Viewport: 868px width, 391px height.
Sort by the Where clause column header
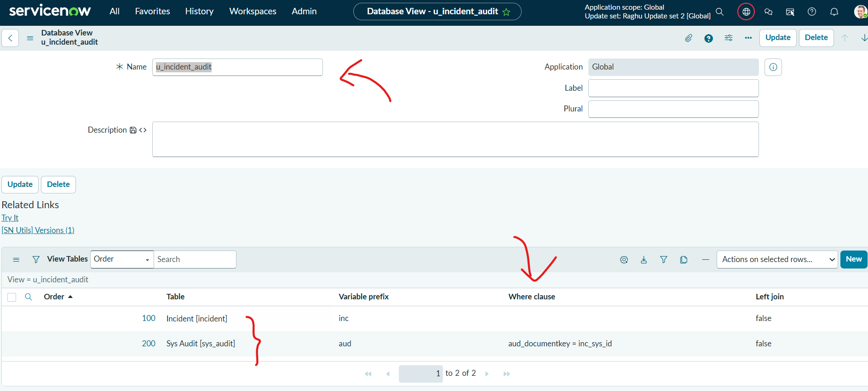tap(532, 297)
